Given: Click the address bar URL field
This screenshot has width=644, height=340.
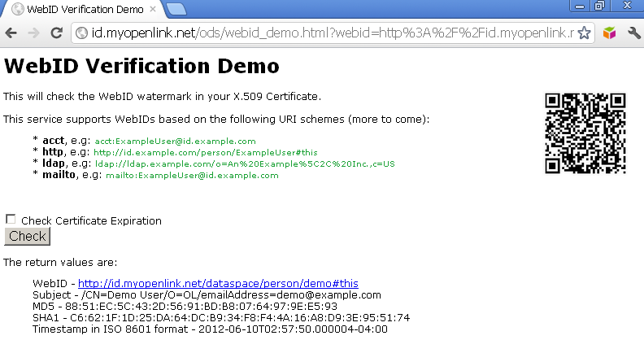Looking at the screenshot, I should pyautogui.click(x=325, y=33).
